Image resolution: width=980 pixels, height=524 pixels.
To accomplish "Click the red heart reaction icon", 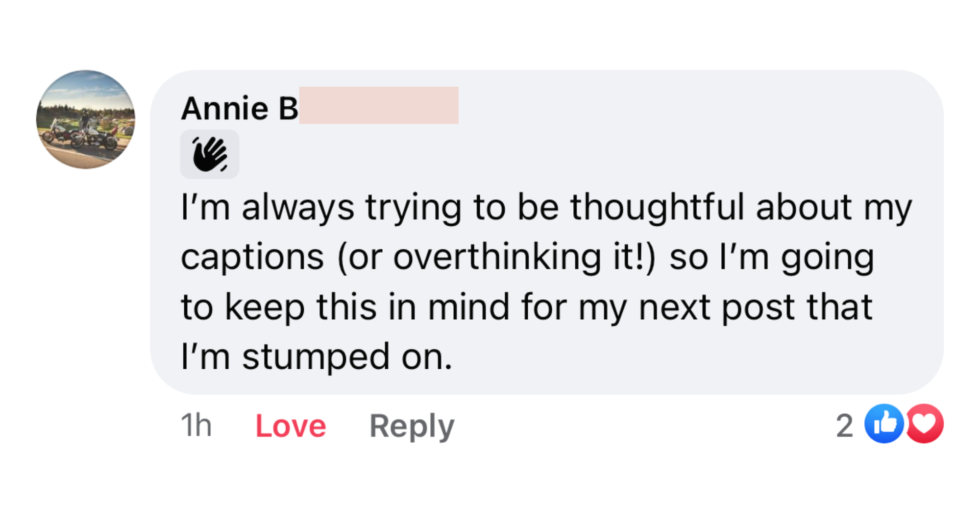I will coord(925,424).
